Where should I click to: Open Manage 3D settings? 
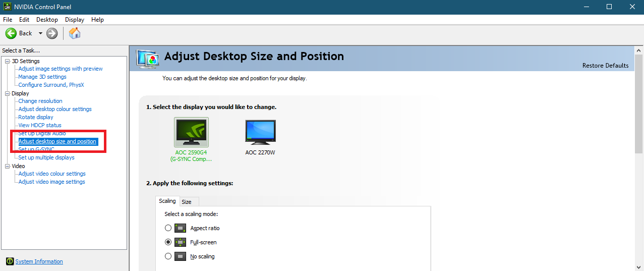[42, 77]
